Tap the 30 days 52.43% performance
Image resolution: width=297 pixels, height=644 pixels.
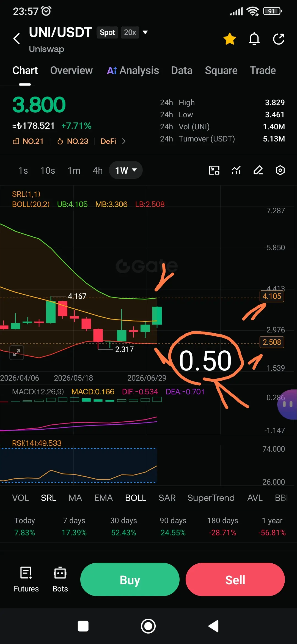tap(123, 526)
